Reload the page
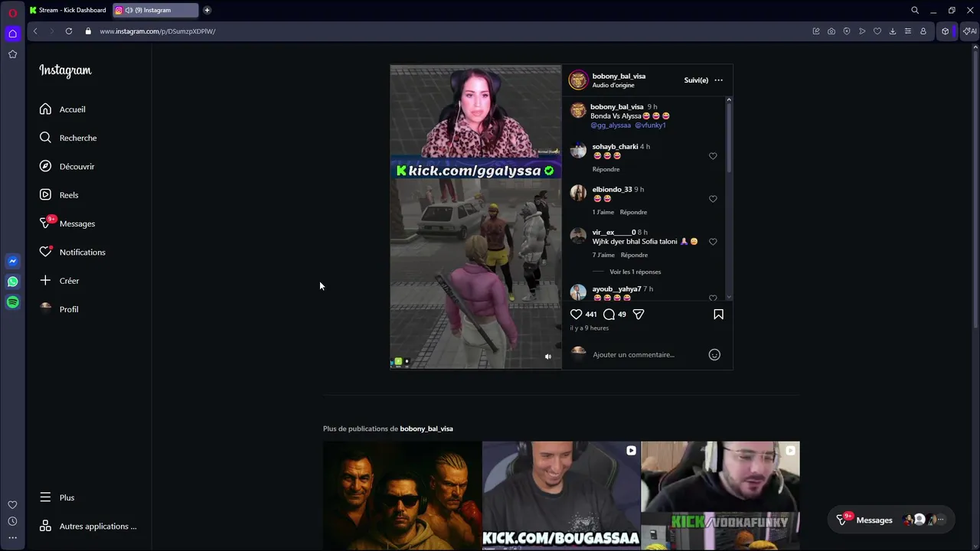Image resolution: width=980 pixels, height=551 pixels. (69, 31)
